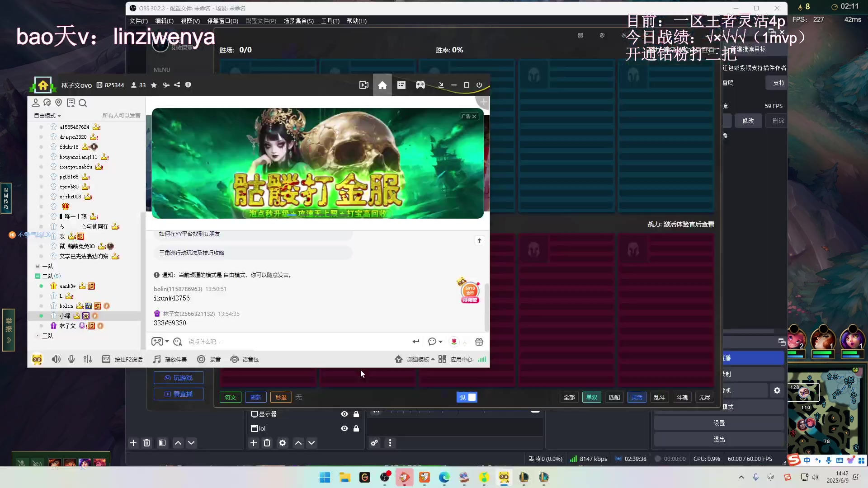Expand the 三队 channel group
Screen dimensions: 868x488
coord(38,336)
